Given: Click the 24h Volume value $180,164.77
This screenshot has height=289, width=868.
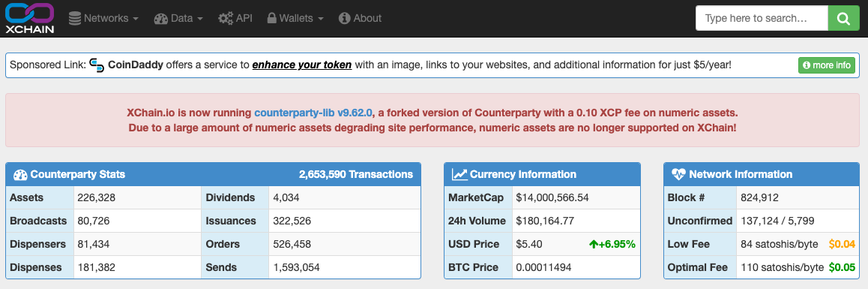Looking at the screenshot, I should (545, 221).
